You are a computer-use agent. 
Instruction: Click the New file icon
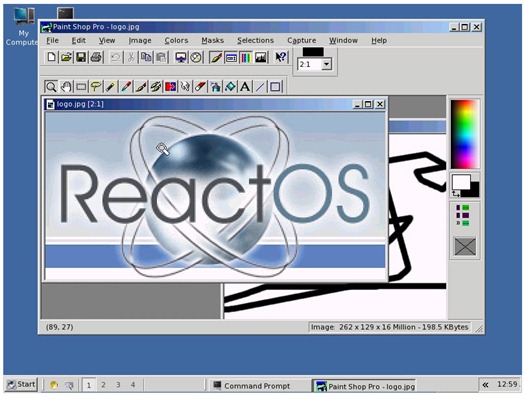(51, 57)
